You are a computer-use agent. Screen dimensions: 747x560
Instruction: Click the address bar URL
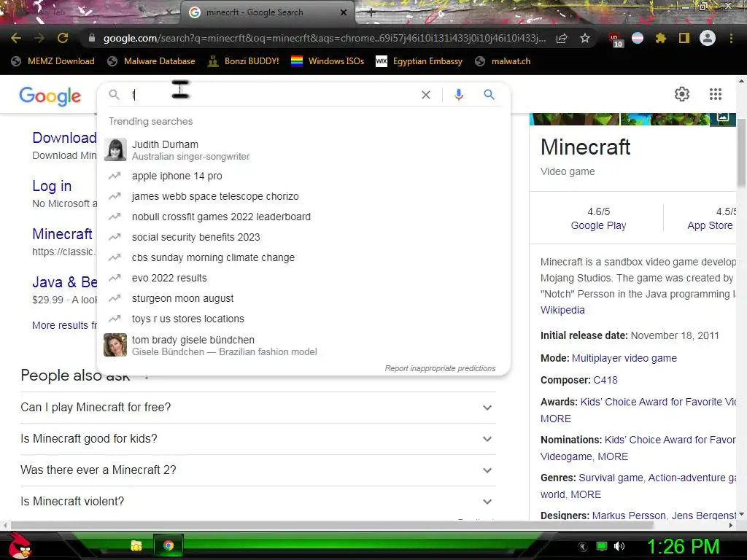[x=324, y=38]
